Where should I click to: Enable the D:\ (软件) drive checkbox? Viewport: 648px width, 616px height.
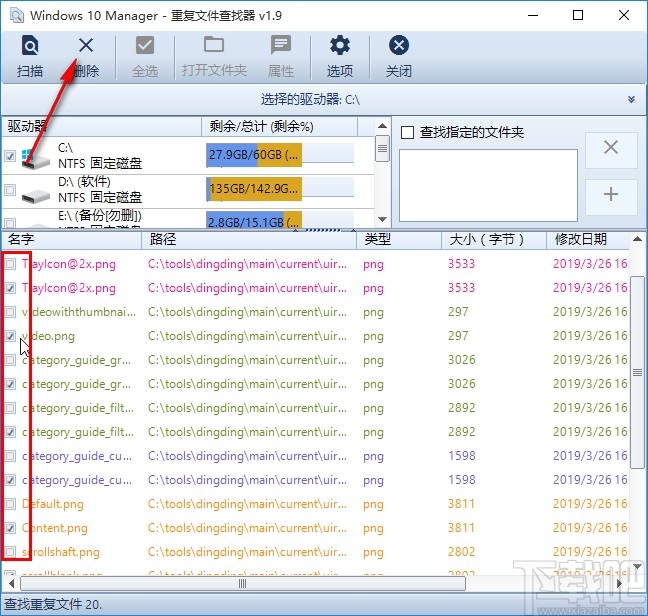(10, 190)
